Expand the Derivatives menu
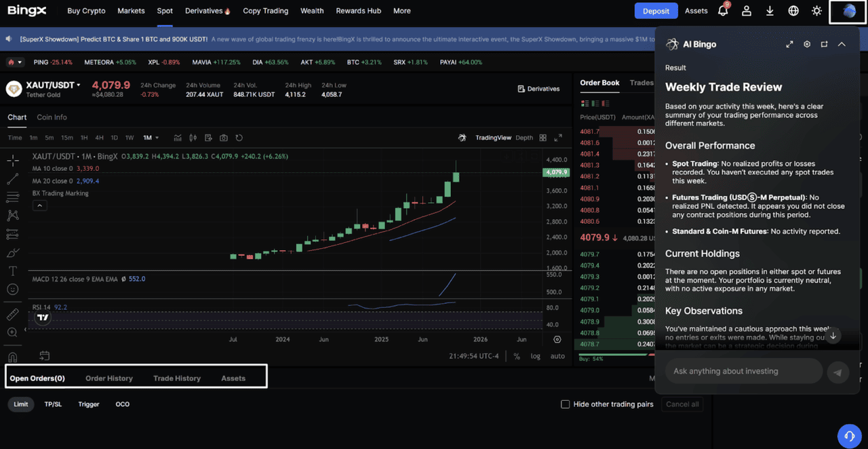 pyautogui.click(x=203, y=11)
